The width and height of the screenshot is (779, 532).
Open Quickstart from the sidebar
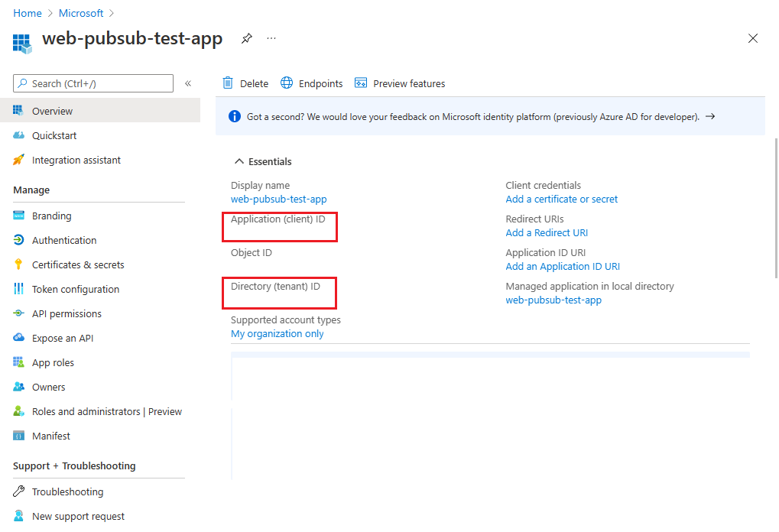tap(54, 135)
